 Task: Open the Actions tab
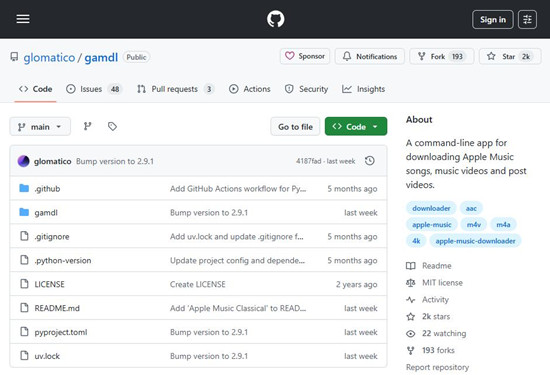[x=249, y=89]
